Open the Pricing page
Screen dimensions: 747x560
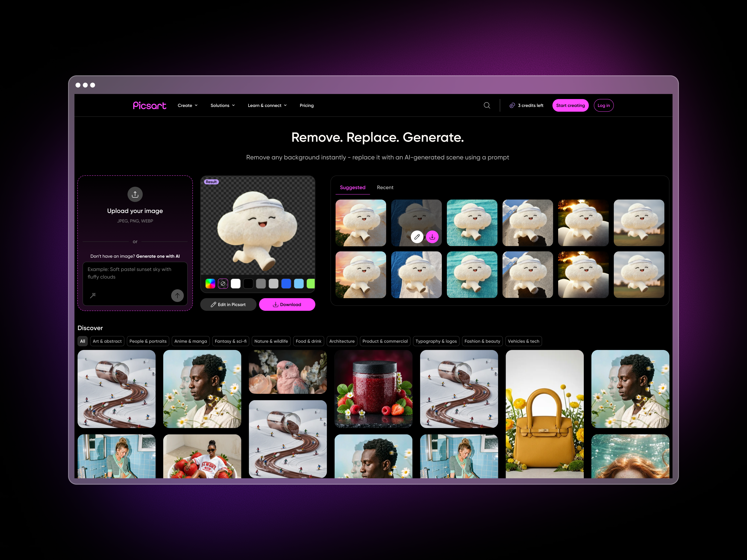click(307, 105)
